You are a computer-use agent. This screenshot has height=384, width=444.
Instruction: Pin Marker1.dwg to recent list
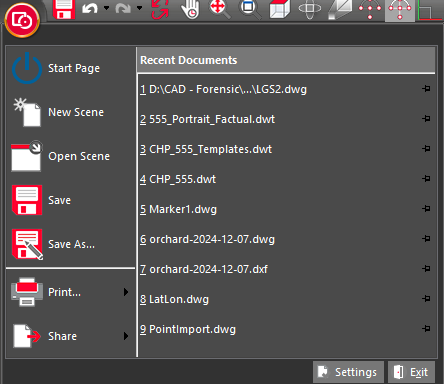[426, 209]
